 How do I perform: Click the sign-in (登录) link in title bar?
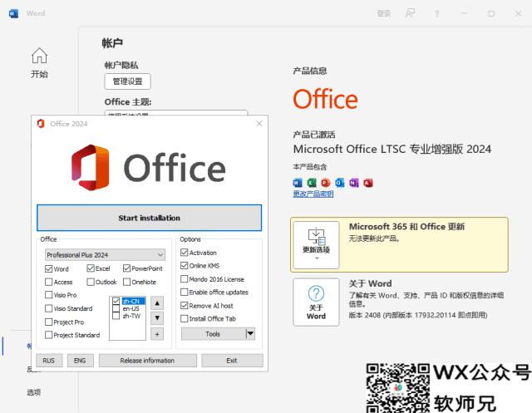coord(384,13)
